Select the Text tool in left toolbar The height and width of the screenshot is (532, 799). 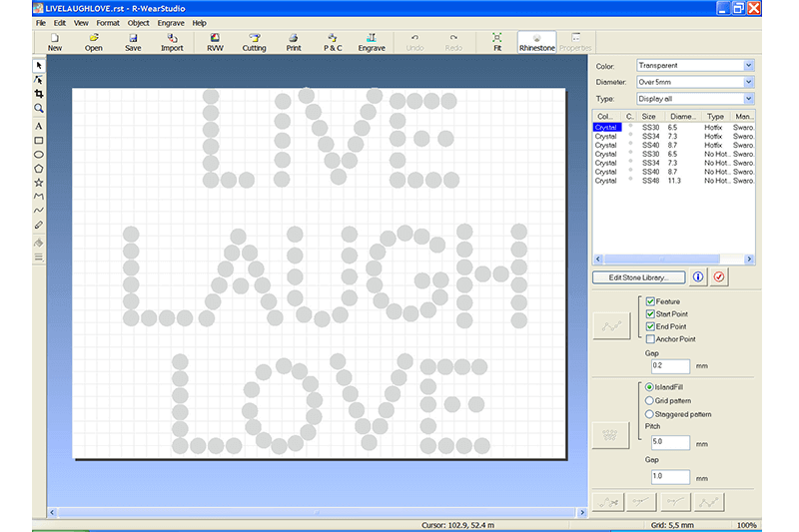(x=39, y=127)
